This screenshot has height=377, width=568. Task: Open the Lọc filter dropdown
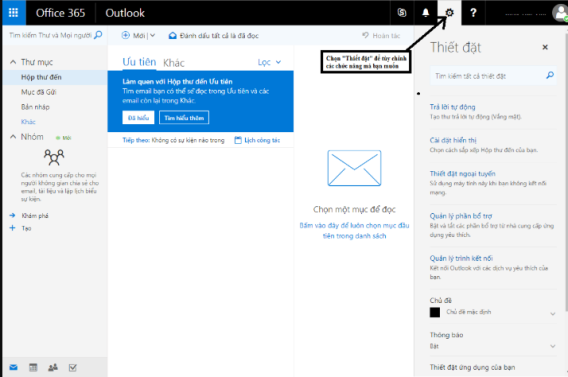coord(269,62)
